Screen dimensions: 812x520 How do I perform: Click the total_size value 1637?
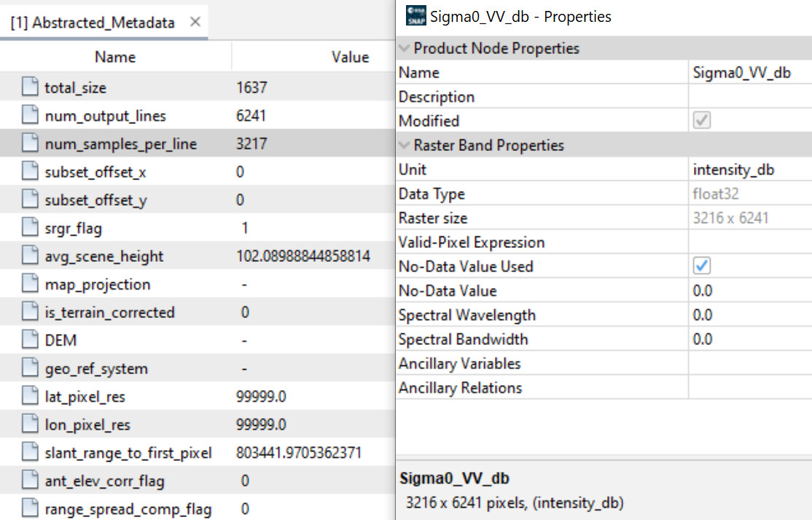pyautogui.click(x=251, y=87)
